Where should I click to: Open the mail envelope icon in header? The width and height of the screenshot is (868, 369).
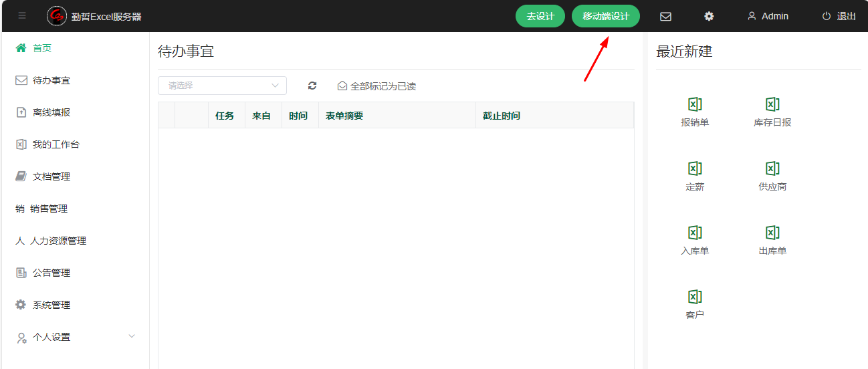665,16
